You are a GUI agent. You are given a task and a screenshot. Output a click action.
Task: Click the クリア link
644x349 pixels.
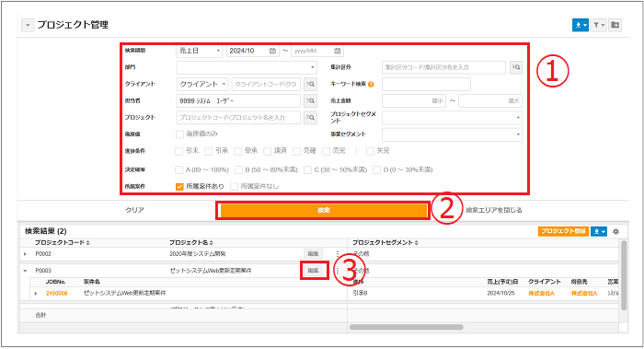tap(134, 211)
